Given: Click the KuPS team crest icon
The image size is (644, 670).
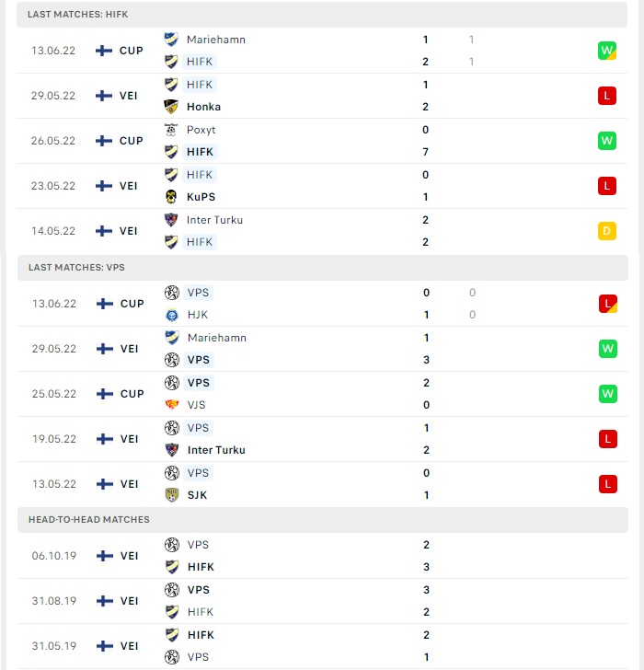Looking at the screenshot, I should (171, 197).
